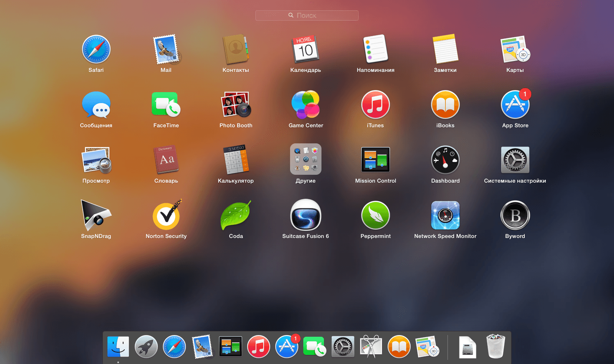Viewport: 614px width, 364px height.
Task: Open Карты from the Launchpad grid
Action: [x=515, y=49]
